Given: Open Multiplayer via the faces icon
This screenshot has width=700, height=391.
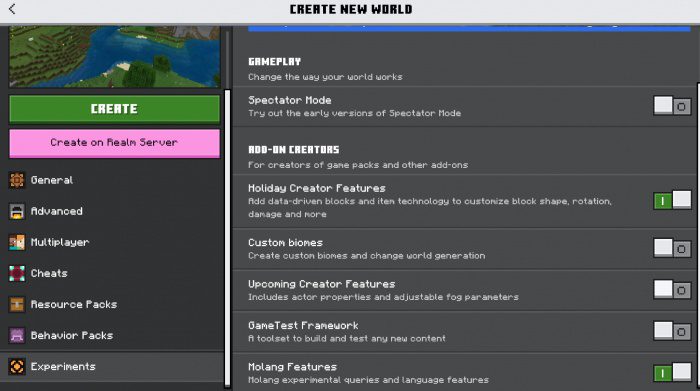Looking at the screenshot, I should click(x=17, y=242).
